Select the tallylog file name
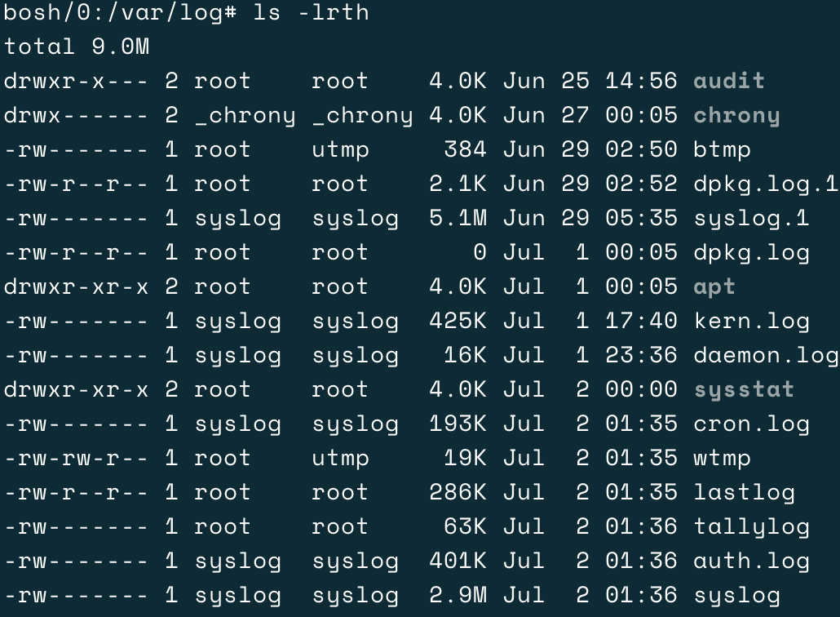The image size is (840, 617). pos(751,526)
